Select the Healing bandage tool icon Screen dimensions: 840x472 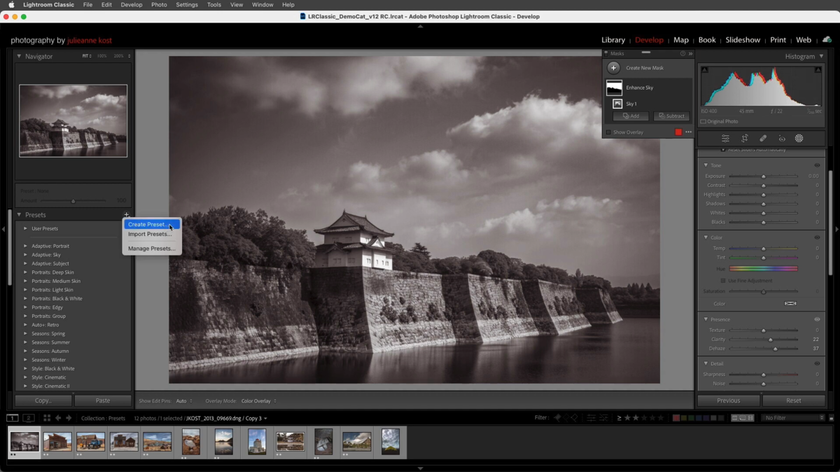(763, 138)
